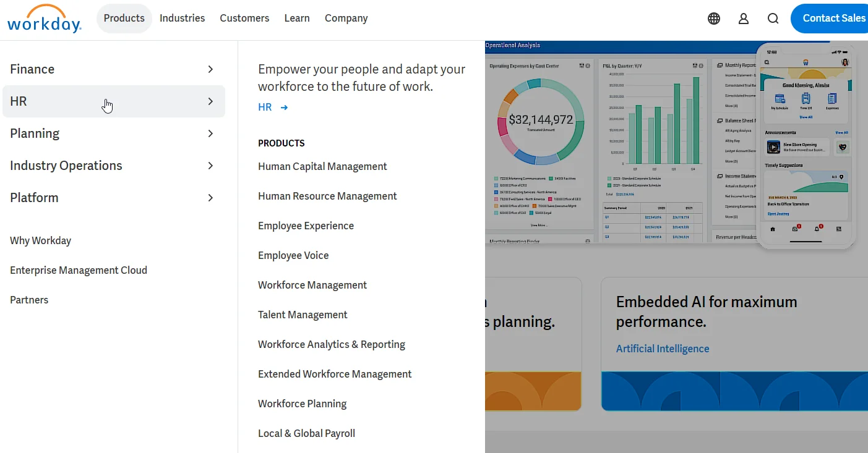The height and width of the screenshot is (453, 868).
Task: Click the $32,144,972 amount in chart
Action: click(541, 120)
